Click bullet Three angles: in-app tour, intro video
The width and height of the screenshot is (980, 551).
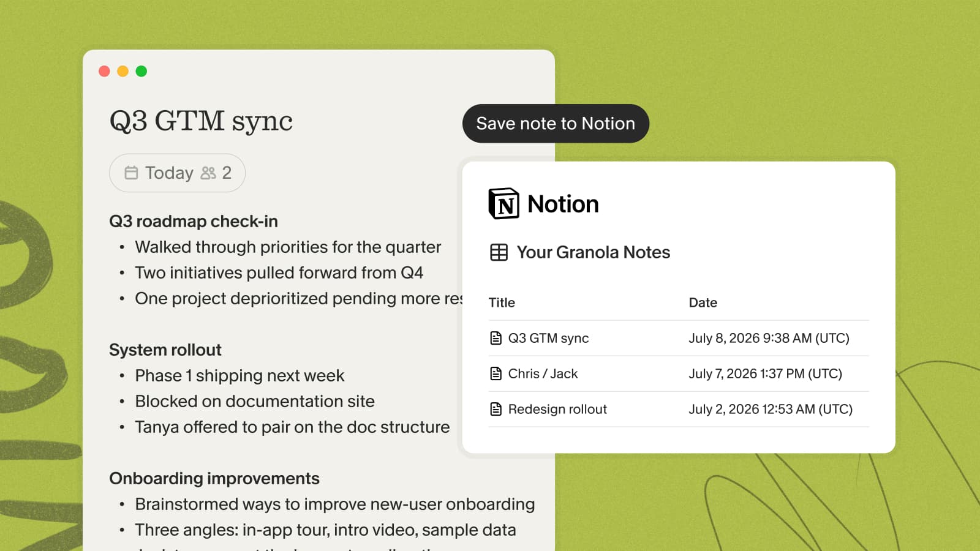[x=325, y=530]
